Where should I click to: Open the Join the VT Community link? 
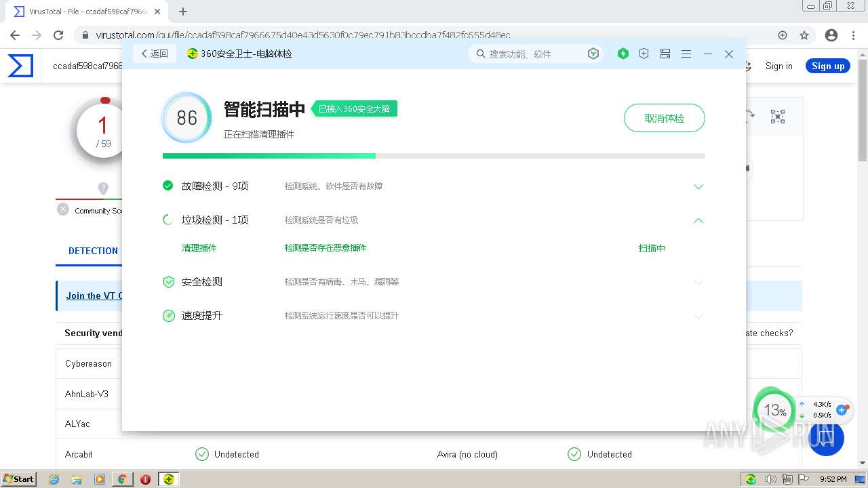(x=94, y=296)
